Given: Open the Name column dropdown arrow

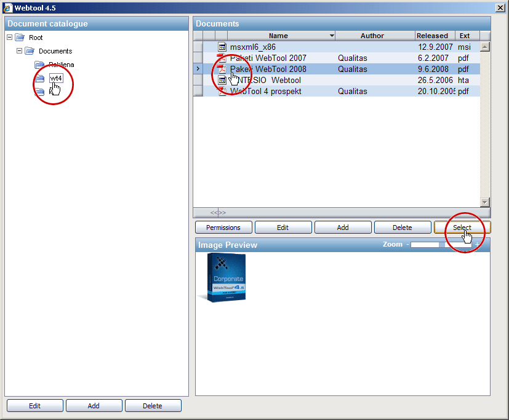Looking at the screenshot, I should click(x=332, y=36).
